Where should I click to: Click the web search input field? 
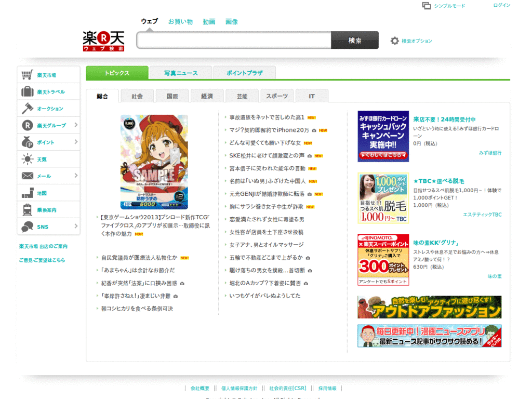click(234, 41)
